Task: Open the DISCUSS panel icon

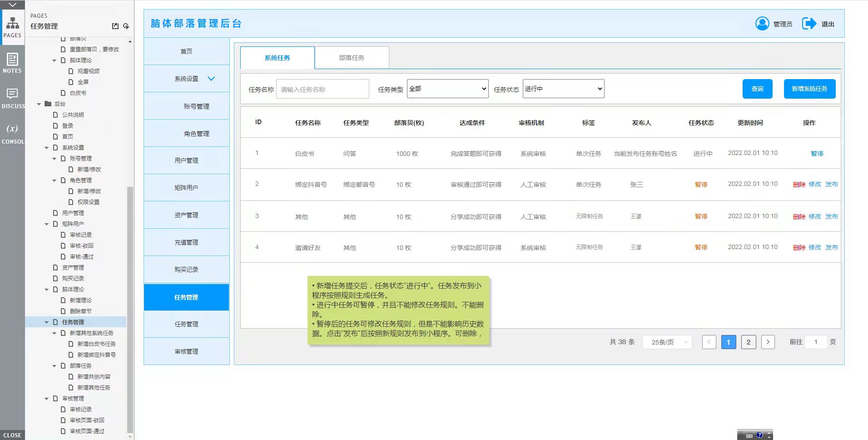Action: 12,98
